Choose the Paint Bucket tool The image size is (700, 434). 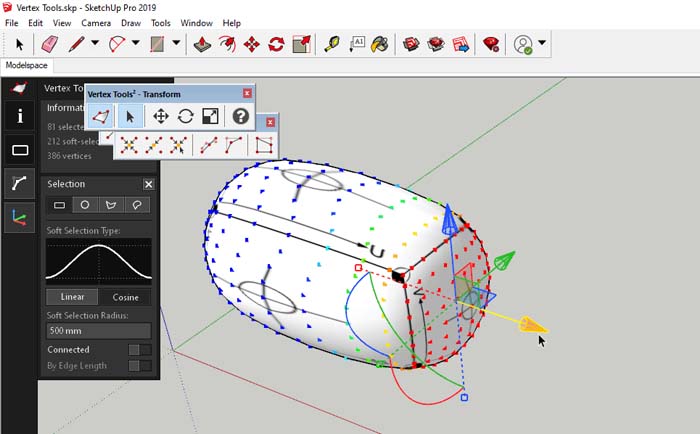pyautogui.click(x=380, y=44)
